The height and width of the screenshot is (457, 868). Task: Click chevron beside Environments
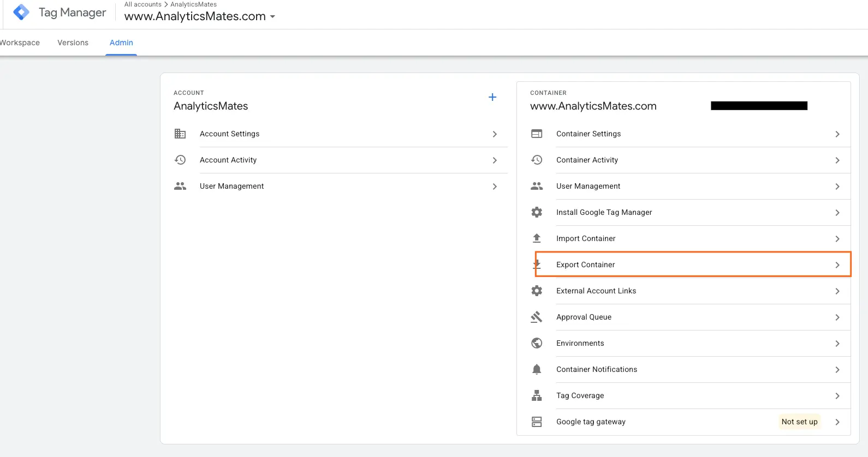click(837, 343)
